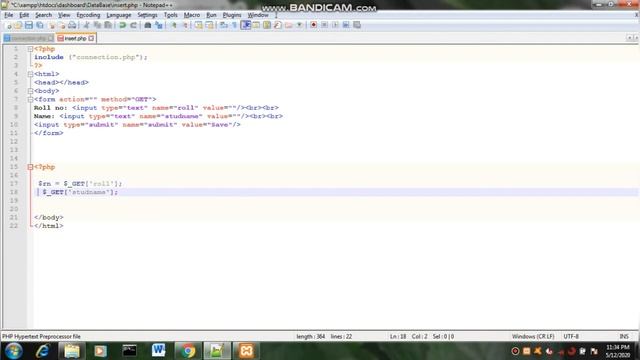Start macro recording with red dot
This screenshot has width=640, height=360.
click(x=313, y=25)
